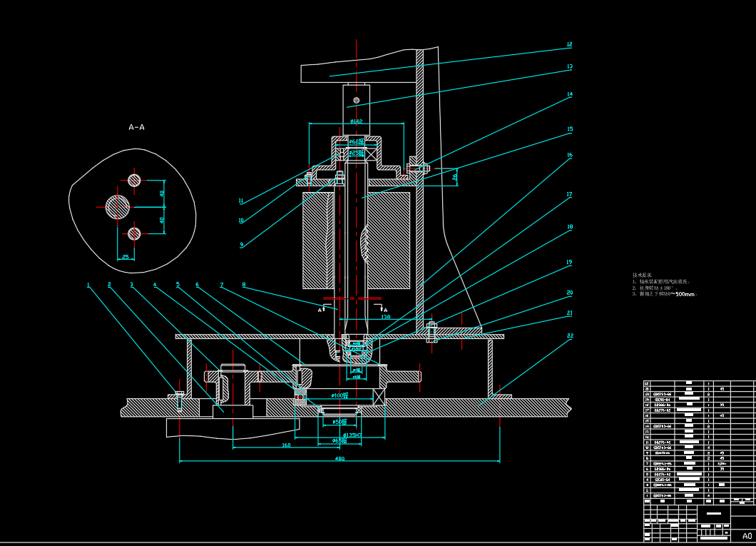Click the large center circle in A-A view
Viewport: 756px width, 546px height.
118,207
